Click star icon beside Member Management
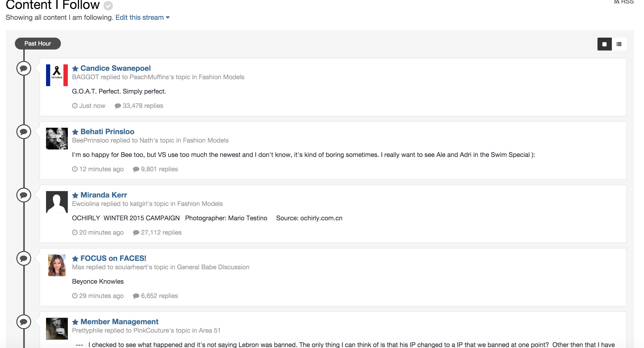Image resolution: width=644 pixels, height=348 pixels. [75, 322]
